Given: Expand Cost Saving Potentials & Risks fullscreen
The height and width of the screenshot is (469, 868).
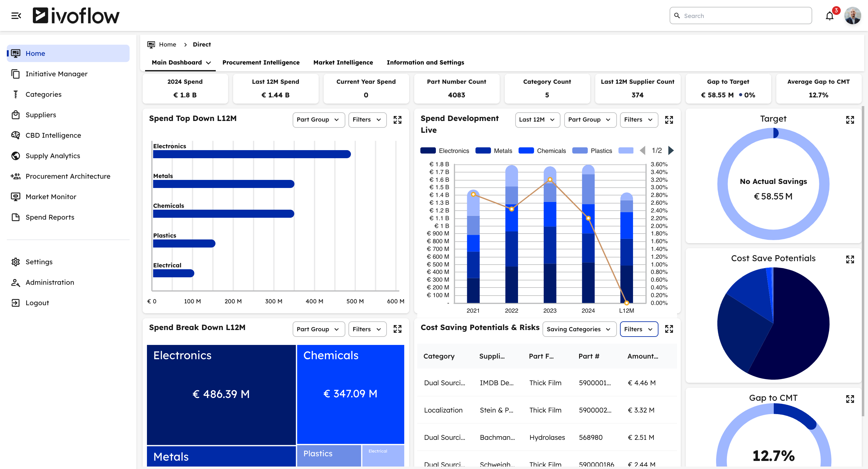Looking at the screenshot, I should coord(669,329).
